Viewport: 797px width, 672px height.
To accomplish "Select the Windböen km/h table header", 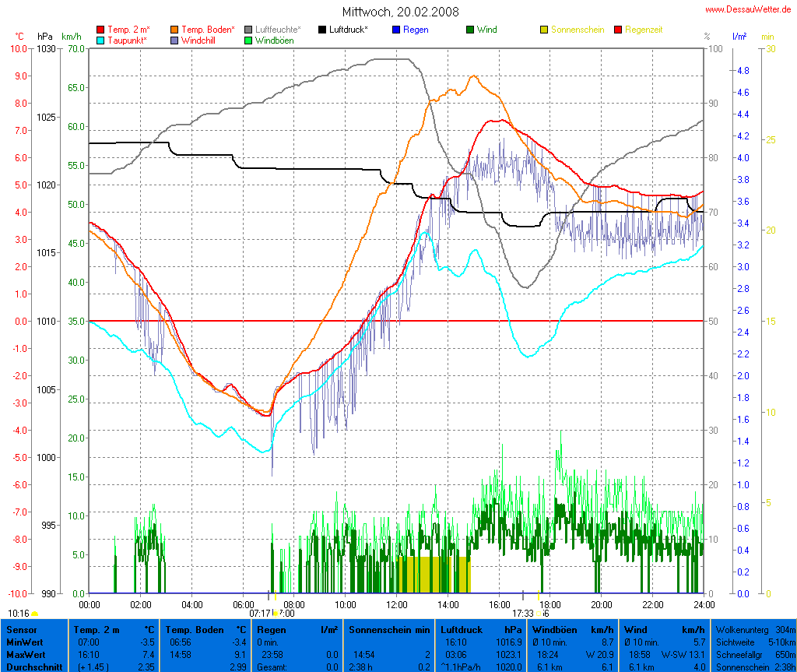I will point(571,628).
